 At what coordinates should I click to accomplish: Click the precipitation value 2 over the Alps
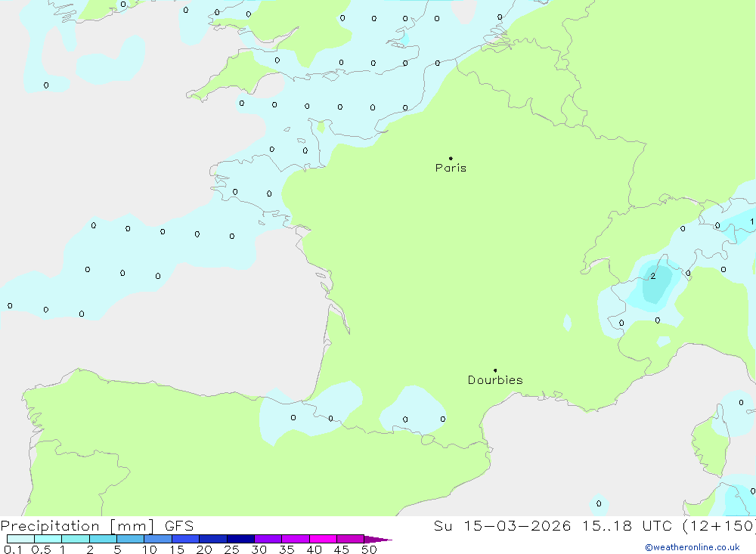[x=653, y=277]
